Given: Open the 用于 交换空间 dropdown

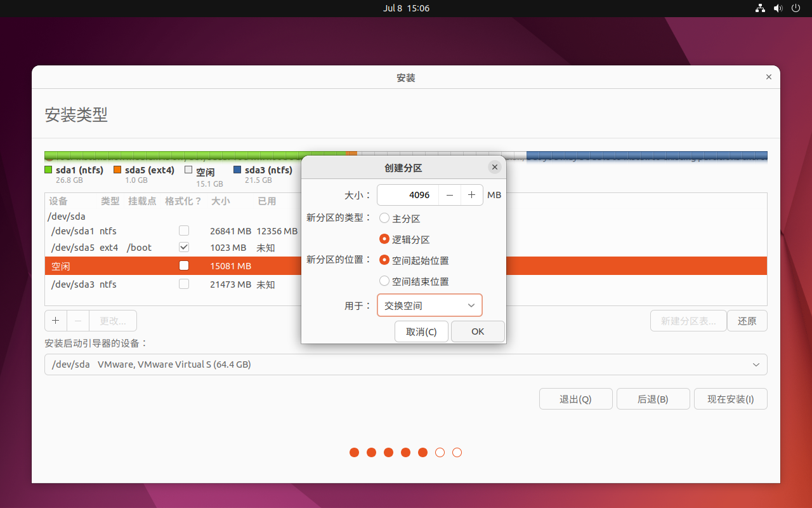Looking at the screenshot, I should (429, 305).
